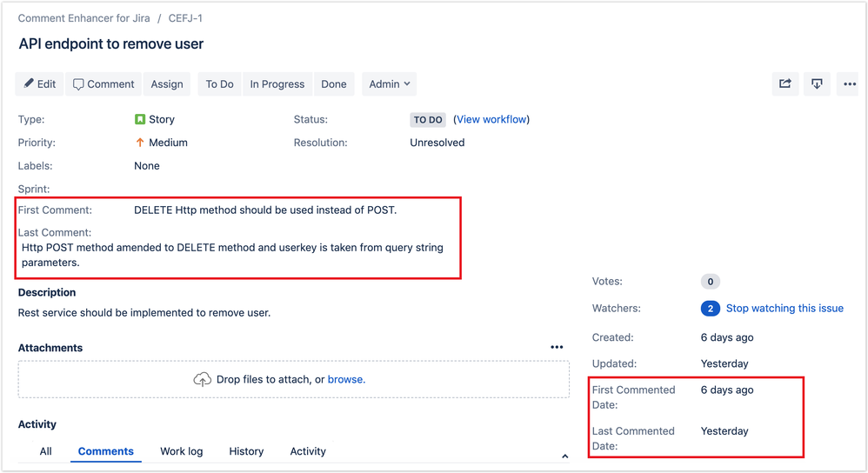Click the Updated value Yesterday

[x=724, y=364]
